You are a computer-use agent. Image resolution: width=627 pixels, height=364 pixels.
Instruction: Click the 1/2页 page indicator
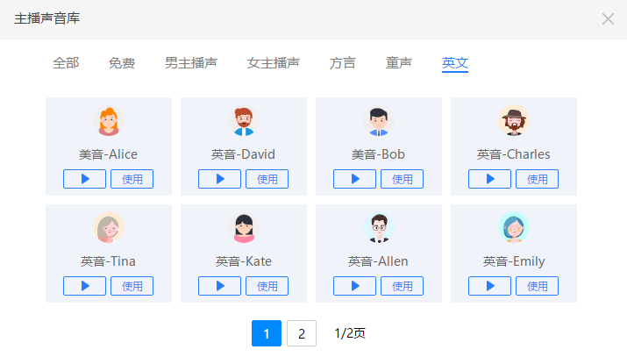pos(350,333)
